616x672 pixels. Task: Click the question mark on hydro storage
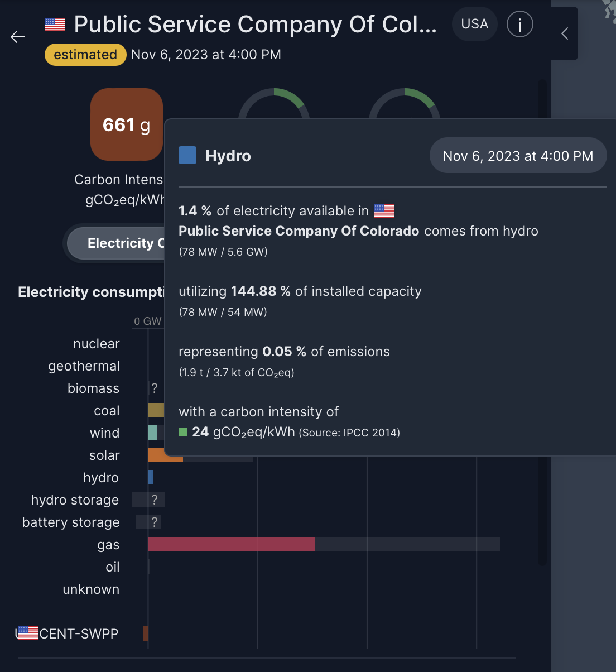pyautogui.click(x=155, y=500)
